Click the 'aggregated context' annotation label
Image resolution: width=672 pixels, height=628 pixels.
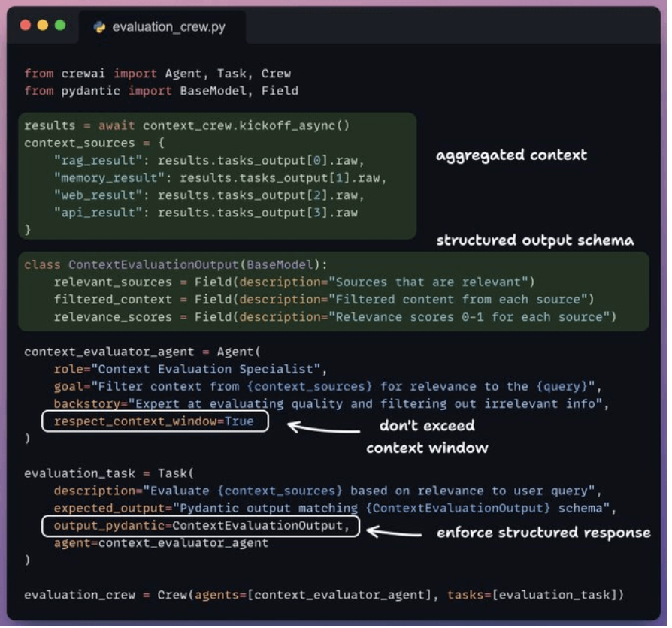pos(511,155)
